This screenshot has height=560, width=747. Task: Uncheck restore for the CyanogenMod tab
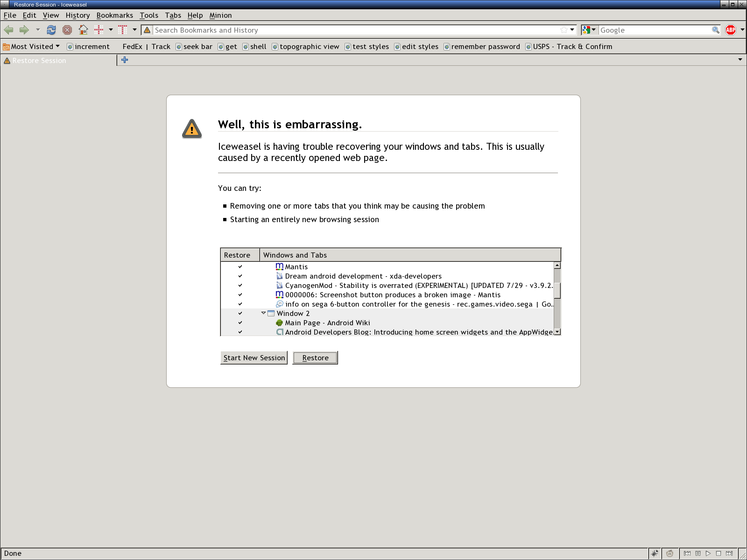pos(240,286)
